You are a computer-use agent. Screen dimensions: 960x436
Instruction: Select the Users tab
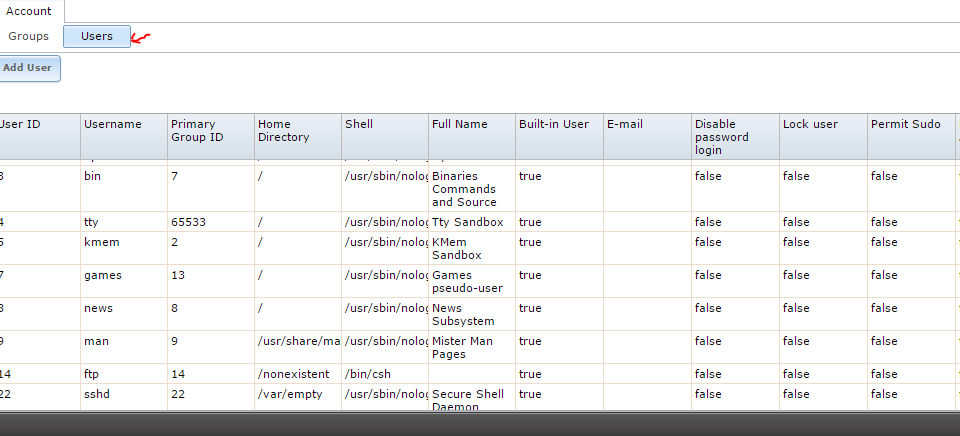tap(97, 36)
